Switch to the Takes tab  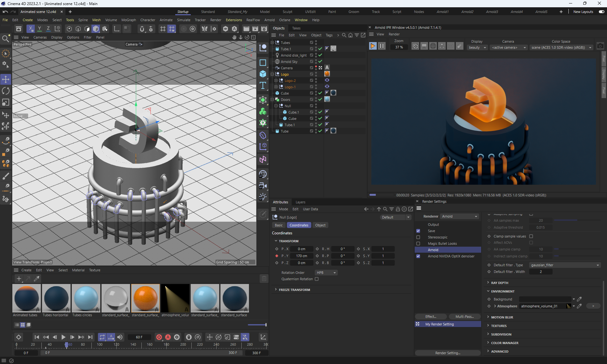pyautogui.click(x=296, y=28)
